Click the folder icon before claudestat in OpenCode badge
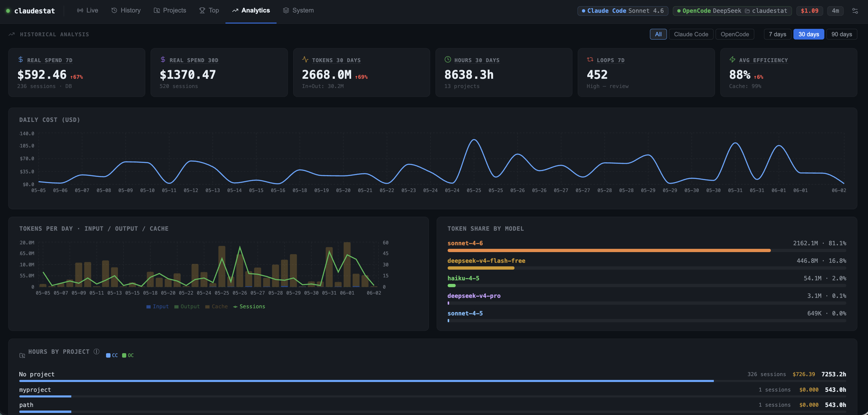Image resolution: width=868 pixels, height=415 pixels. coord(747,11)
